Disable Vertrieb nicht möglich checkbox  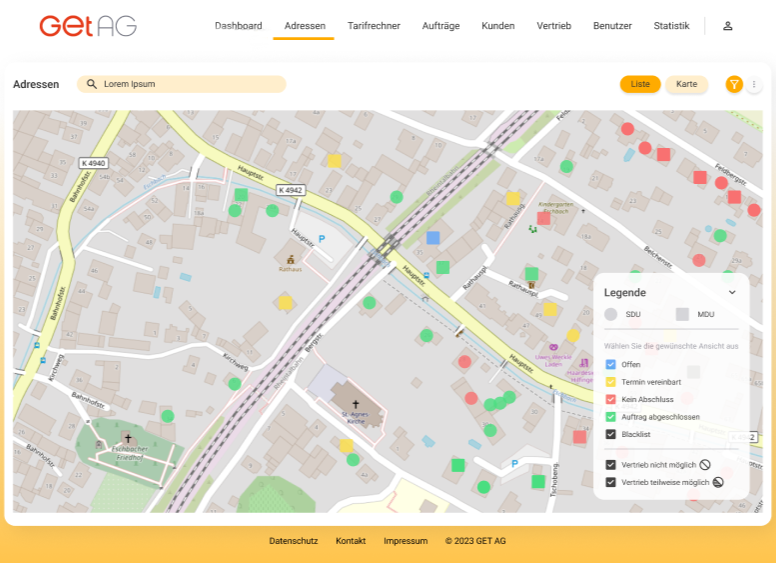pyautogui.click(x=611, y=465)
